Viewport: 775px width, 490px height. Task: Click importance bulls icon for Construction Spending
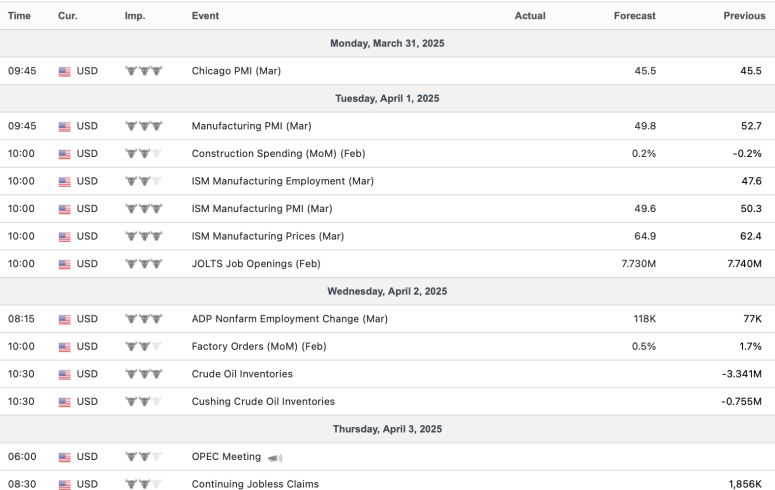tap(144, 154)
